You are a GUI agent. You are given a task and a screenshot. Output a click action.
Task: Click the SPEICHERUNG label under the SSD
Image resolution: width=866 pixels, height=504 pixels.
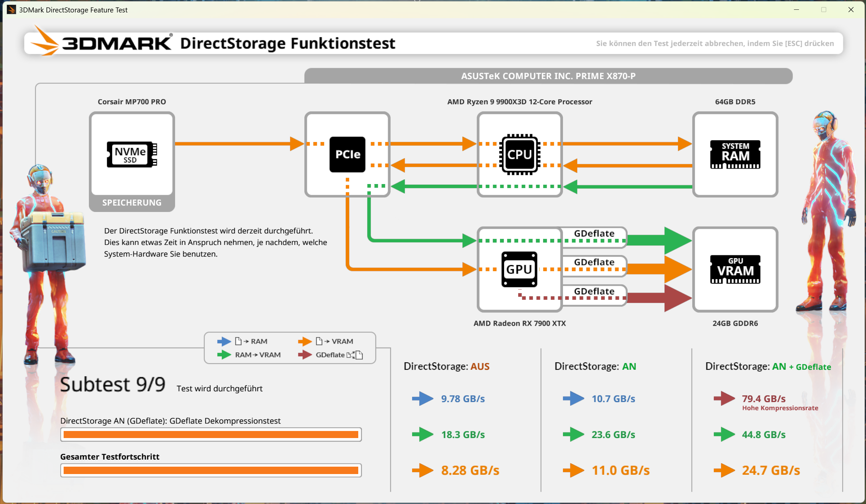click(x=132, y=203)
